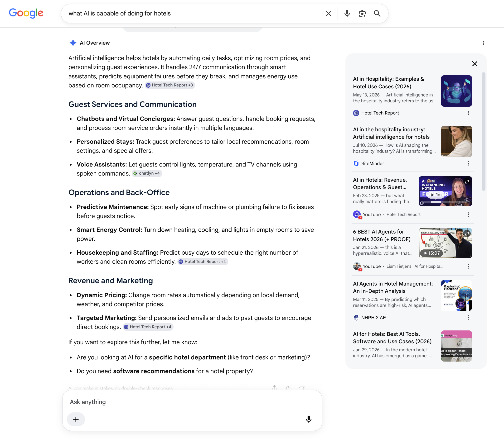Click the AI Overview sparkle icon
The width and height of the screenshot is (504, 439).
tap(73, 43)
